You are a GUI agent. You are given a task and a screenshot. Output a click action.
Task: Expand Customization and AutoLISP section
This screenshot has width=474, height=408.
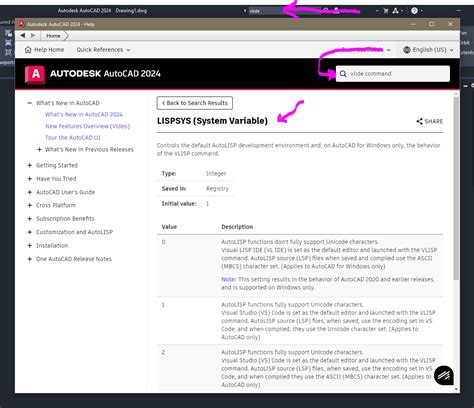[30, 232]
